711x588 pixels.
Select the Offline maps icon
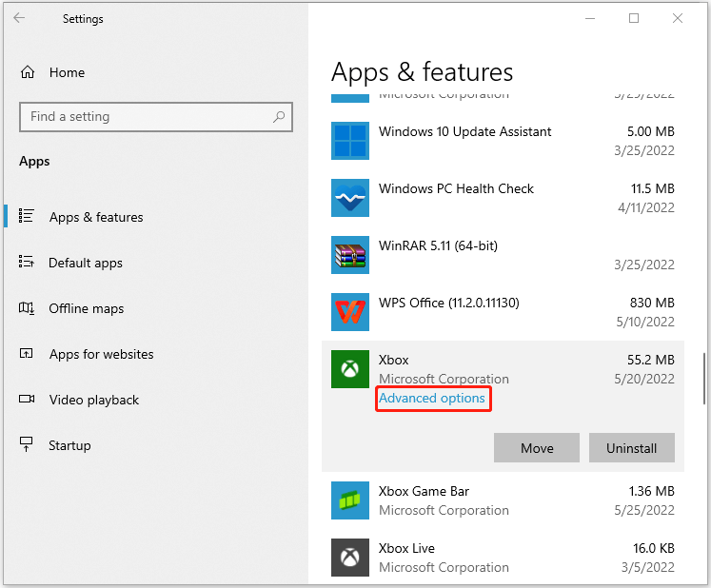27,308
